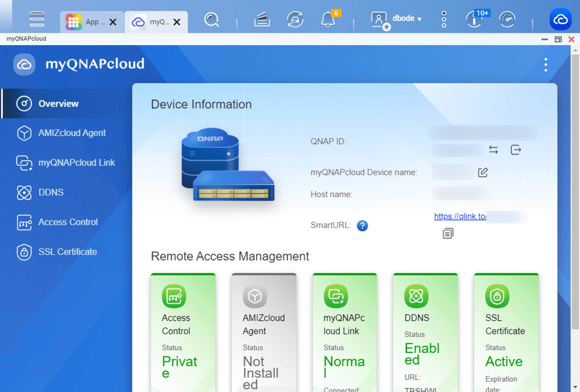Open the QTS main menu hamburger icon
The height and width of the screenshot is (392, 580).
[x=37, y=19]
